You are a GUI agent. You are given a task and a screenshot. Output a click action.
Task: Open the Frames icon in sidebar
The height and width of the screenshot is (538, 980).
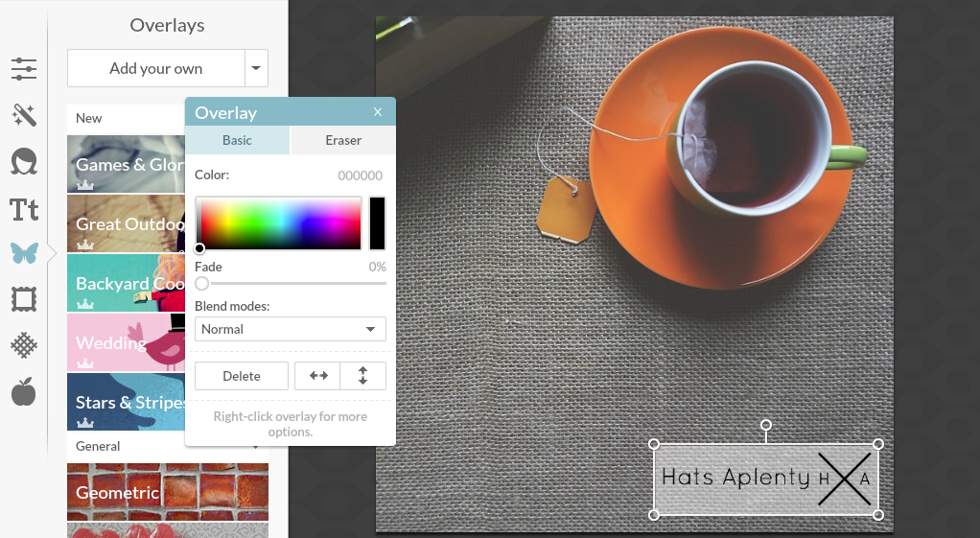pyautogui.click(x=24, y=300)
